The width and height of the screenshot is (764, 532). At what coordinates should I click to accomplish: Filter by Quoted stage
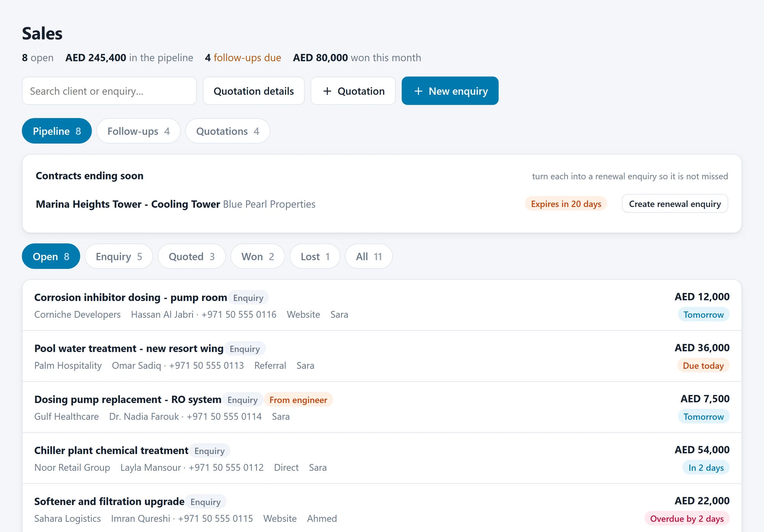tap(192, 256)
